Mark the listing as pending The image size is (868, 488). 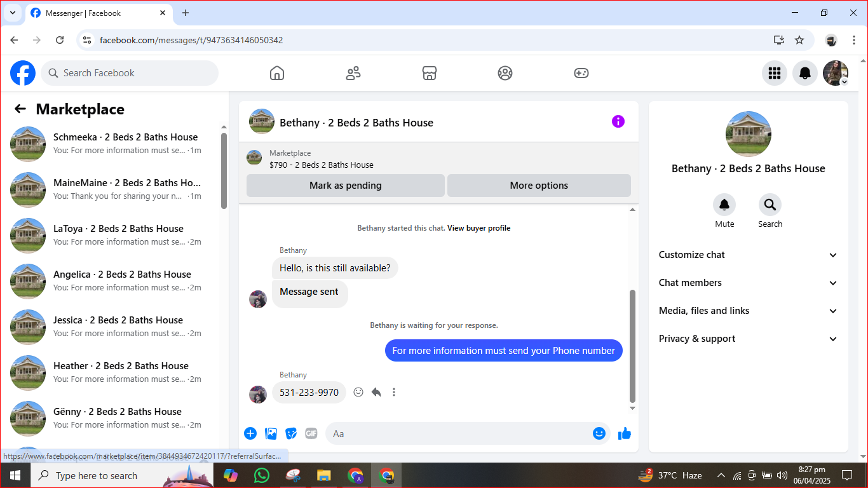point(346,186)
